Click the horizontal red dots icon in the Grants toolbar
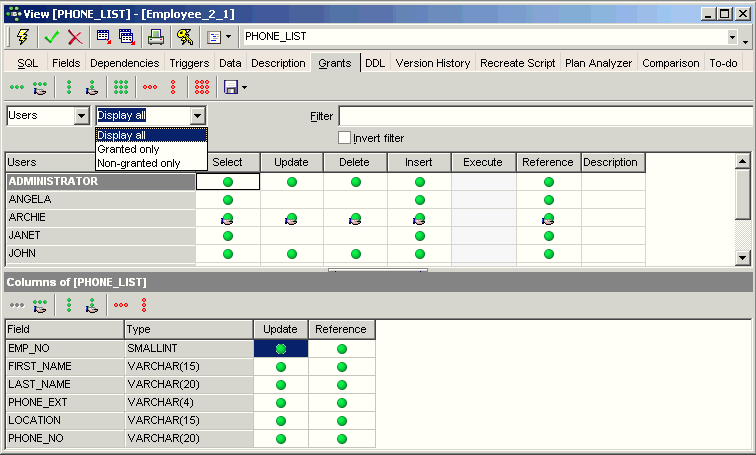Viewport: 756px width, 455px height. [x=150, y=87]
